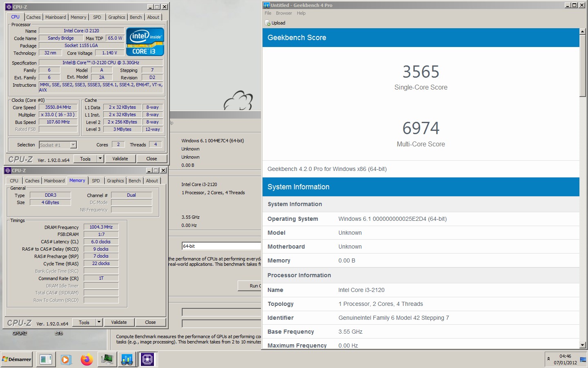Click the CAS# Latency 6.0 clocks value

click(101, 242)
